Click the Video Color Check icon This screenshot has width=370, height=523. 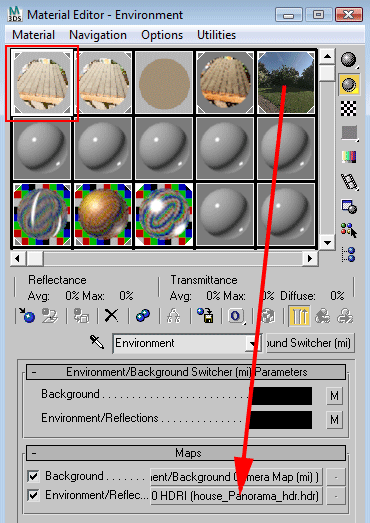click(349, 157)
